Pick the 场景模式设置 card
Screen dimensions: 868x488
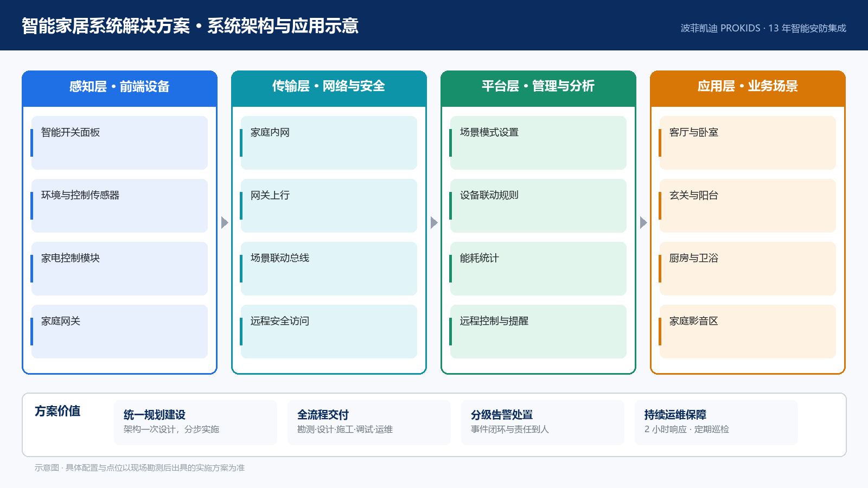point(538,143)
